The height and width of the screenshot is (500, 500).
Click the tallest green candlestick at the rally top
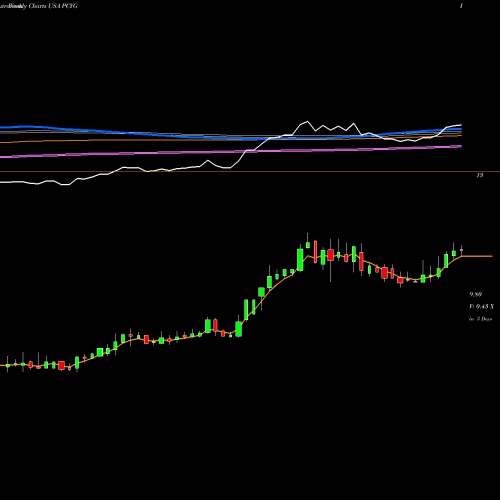[x=300, y=259]
